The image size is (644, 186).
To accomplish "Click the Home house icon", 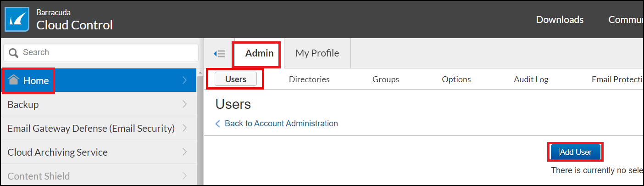I will click(x=14, y=80).
